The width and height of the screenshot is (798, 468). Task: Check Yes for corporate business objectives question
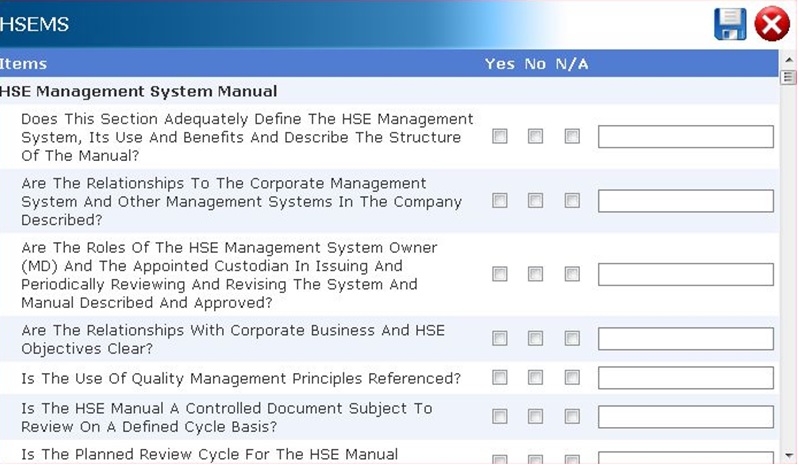[x=499, y=339]
